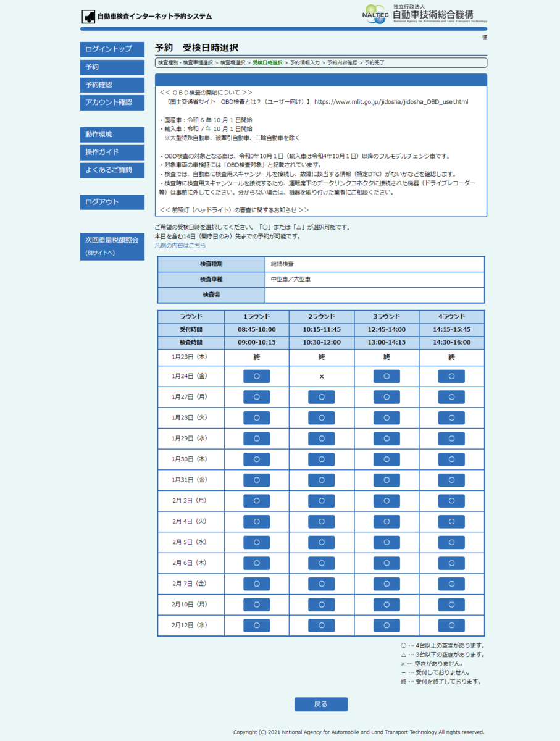Open よくあるご質問 sidebar item
The height and width of the screenshot is (741, 560).
point(112,170)
